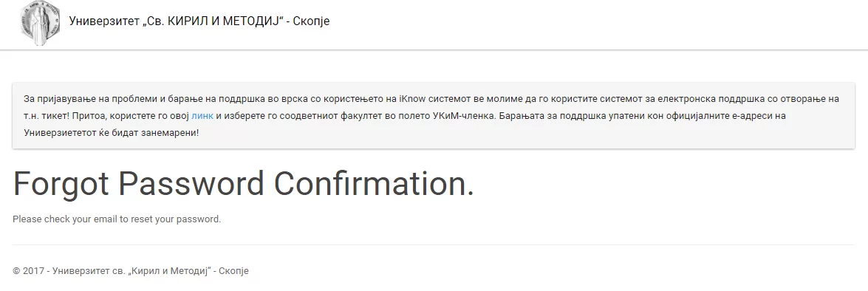The image size is (868, 291).
Task: Click the university crest logo
Action: point(40,24)
